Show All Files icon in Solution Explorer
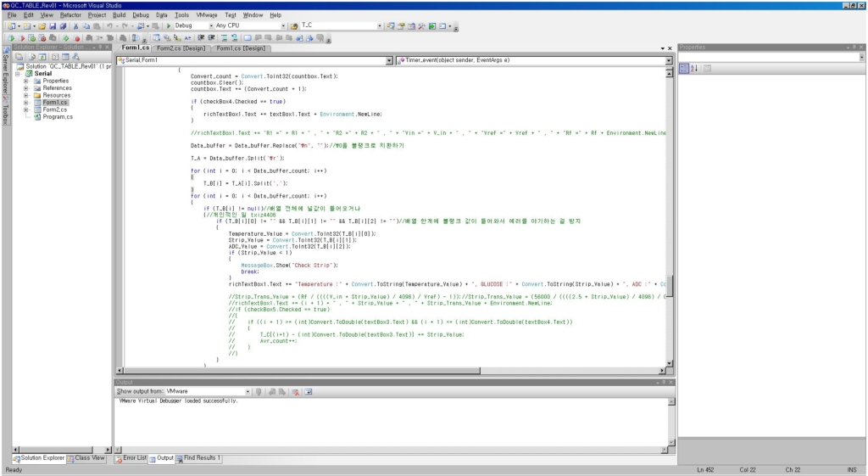The image size is (868, 476). coord(31,57)
